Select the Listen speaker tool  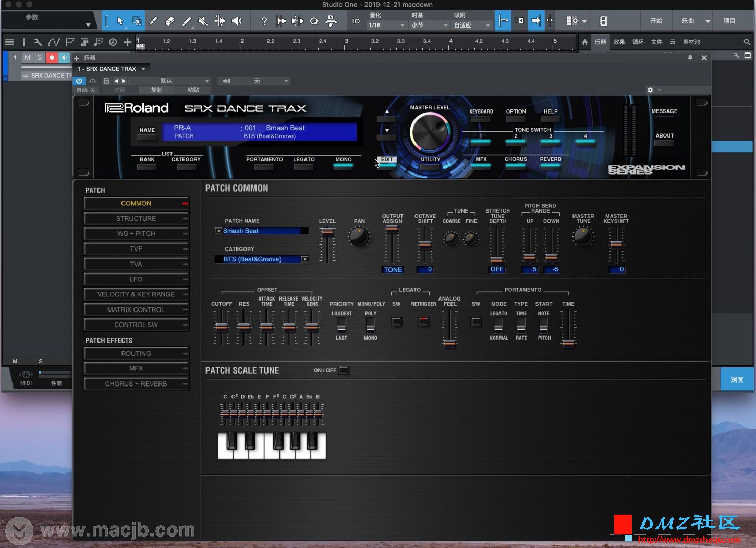[237, 21]
